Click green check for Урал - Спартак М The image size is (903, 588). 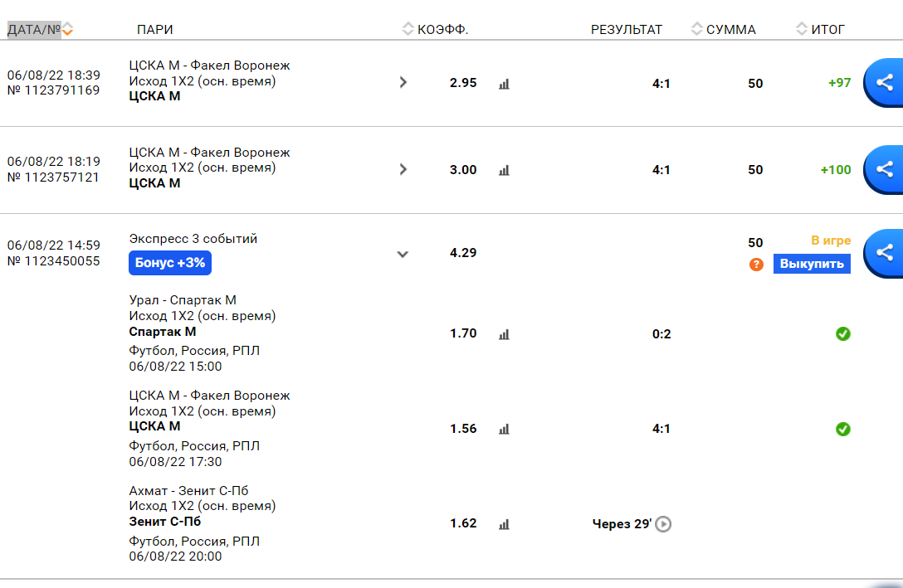tap(843, 333)
